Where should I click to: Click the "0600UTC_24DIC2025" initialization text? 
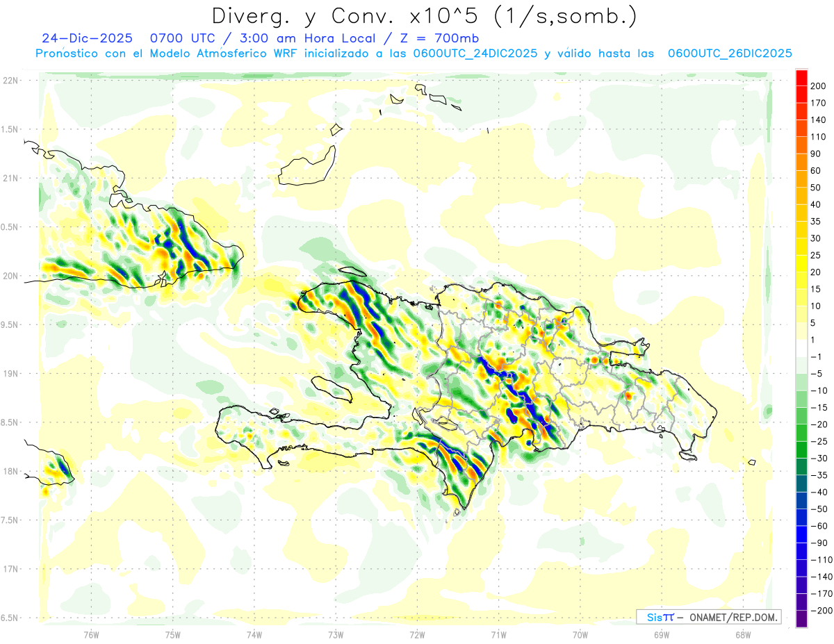pyautogui.click(x=475, y=53)
